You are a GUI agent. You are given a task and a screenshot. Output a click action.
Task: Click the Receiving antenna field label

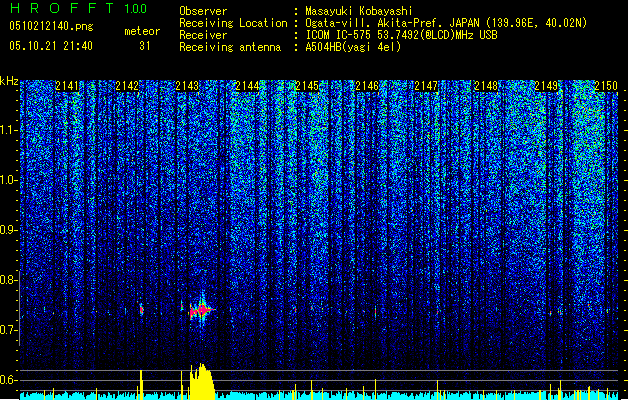[x=230, y=47]
